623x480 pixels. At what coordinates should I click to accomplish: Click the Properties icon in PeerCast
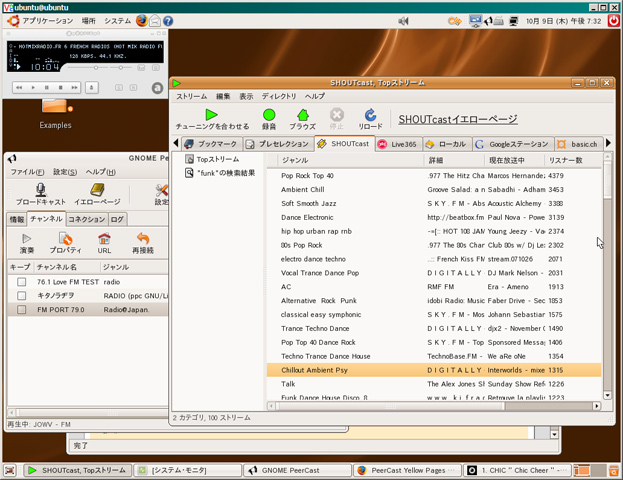tap(65, 238)
